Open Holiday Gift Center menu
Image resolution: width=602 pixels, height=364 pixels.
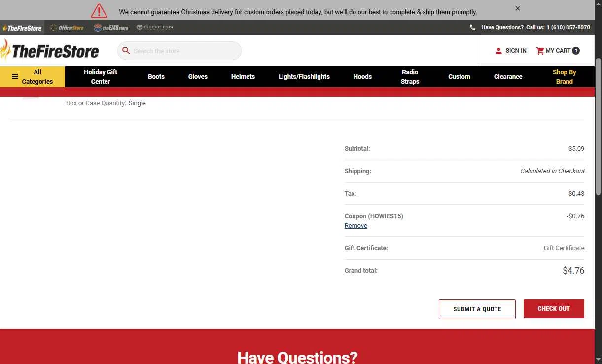click(x=101, y=77)
